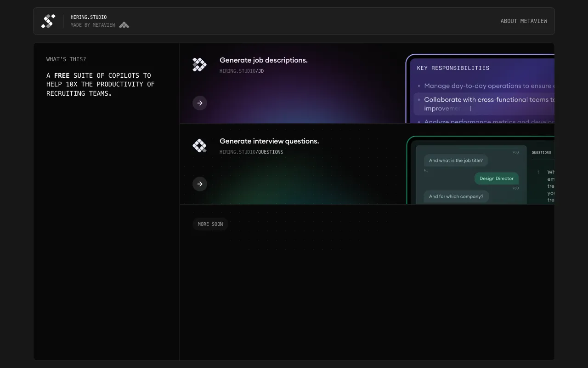The width and height of the screenshot is (588, 368).
Task: Open the Generate job descriptions heading
Action: tap(264, 60)
